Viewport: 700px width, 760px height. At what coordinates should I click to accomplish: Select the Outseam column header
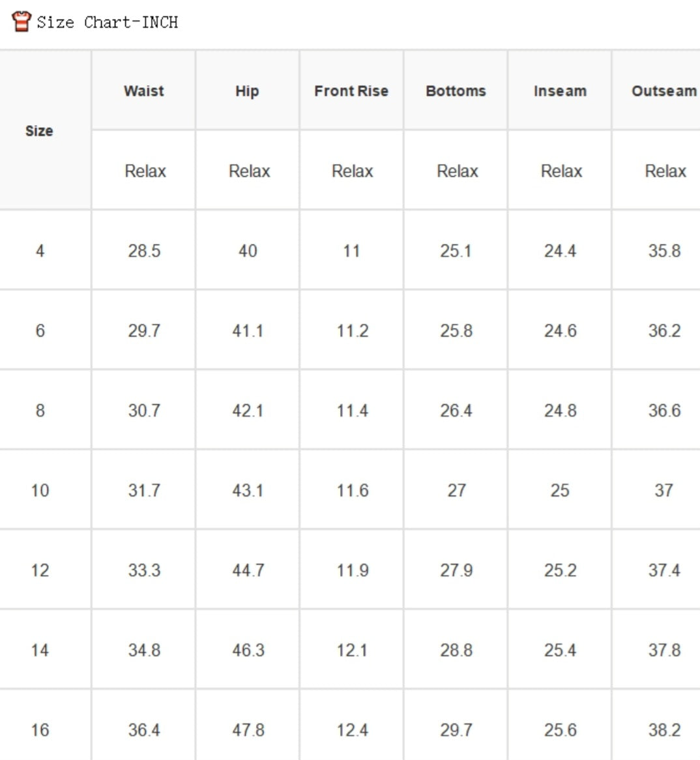[x=664, y=91]
